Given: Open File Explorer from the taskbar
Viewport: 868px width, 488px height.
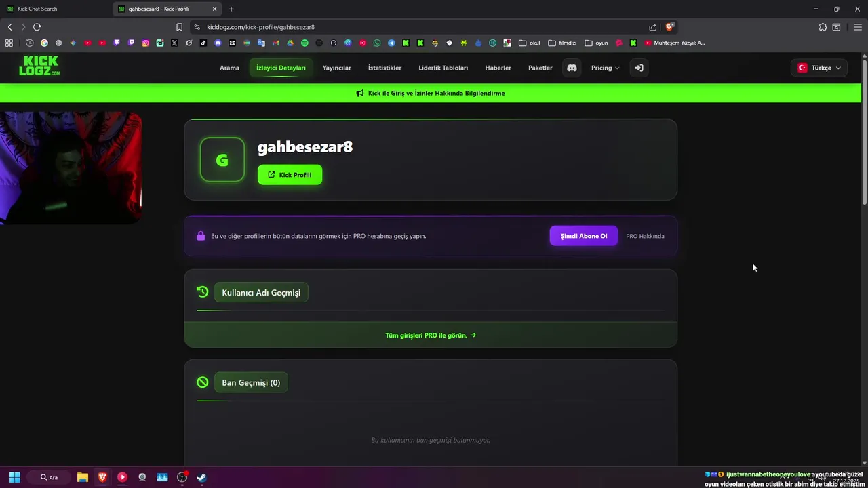Looking at the screenshot, I should pos(83,477).
